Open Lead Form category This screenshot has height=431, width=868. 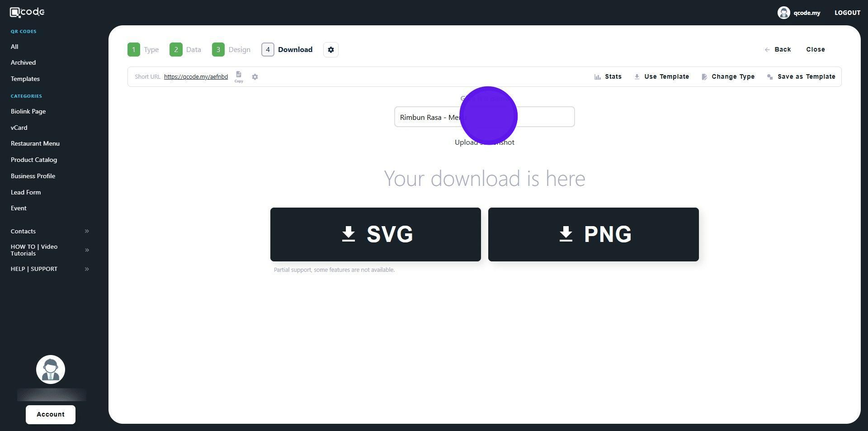pyautogui.click(x=26, y=192)
